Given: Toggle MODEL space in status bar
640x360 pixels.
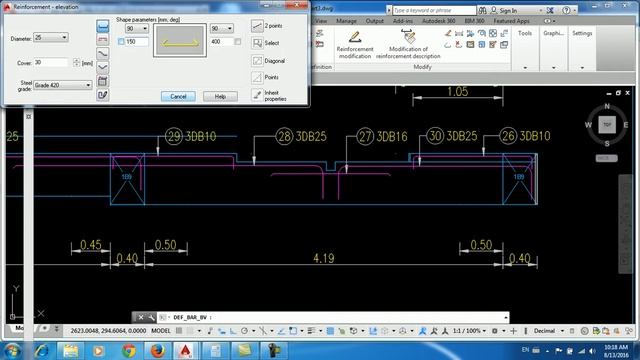Looking at the screenshot, I should (161, 331).
